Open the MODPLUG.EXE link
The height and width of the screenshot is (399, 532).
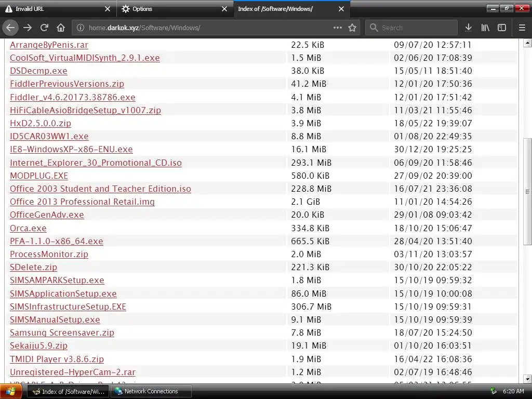[39, 176]
